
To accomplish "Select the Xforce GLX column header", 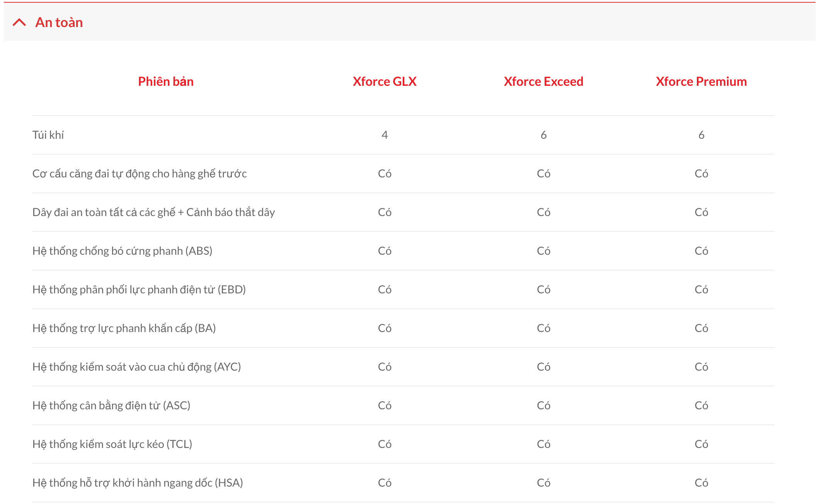I will [x=385, y=82].
